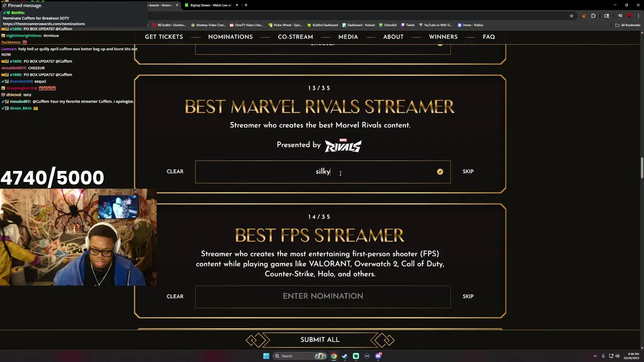Open the KickBot Dashboard bookmark
Screen dimensions: 644x362
tap(323, 25)
